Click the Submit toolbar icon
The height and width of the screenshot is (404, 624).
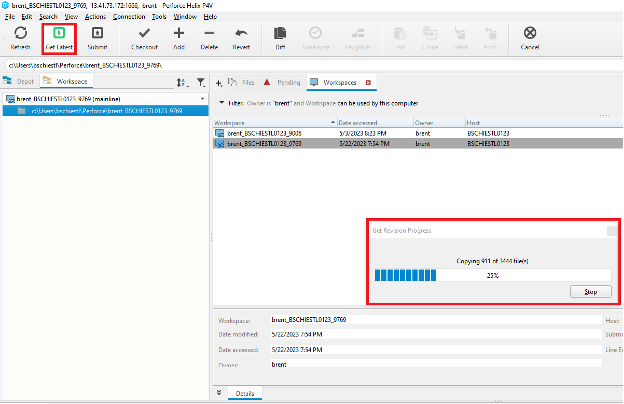(97, 33)
